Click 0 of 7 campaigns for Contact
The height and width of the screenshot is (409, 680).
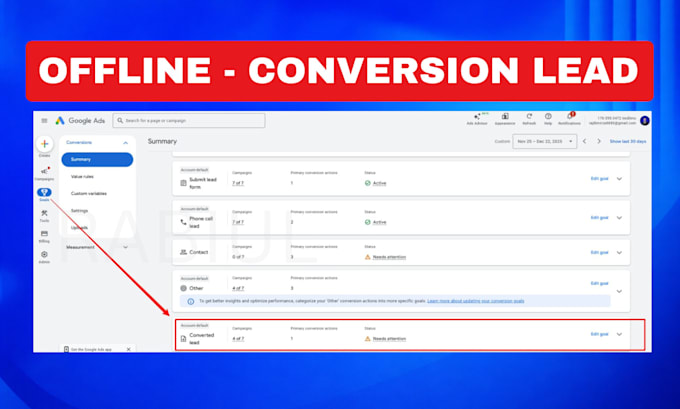[x=238, y=257]
